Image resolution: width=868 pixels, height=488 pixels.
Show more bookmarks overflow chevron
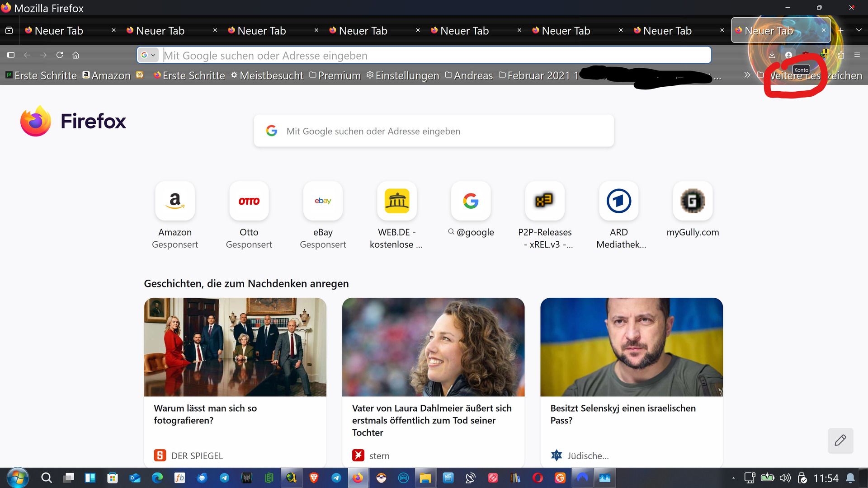coord(747,75)
